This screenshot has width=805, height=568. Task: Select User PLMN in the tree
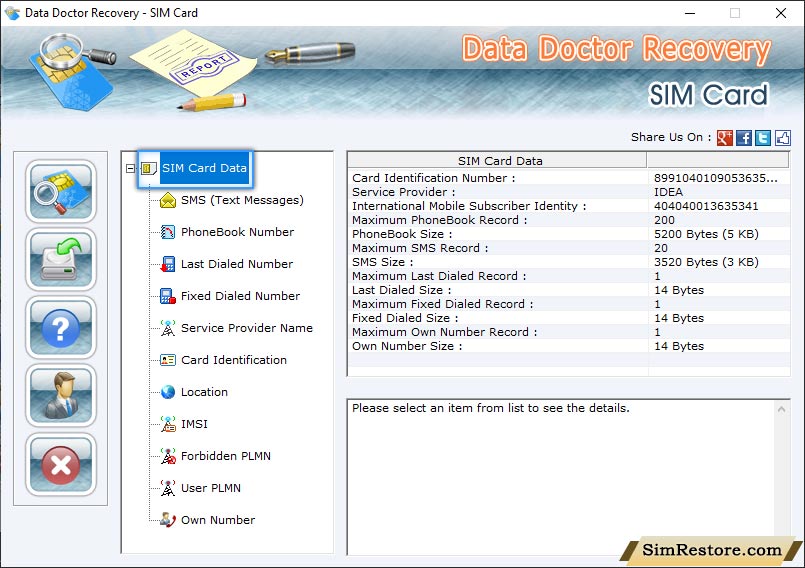coord(210,488)
